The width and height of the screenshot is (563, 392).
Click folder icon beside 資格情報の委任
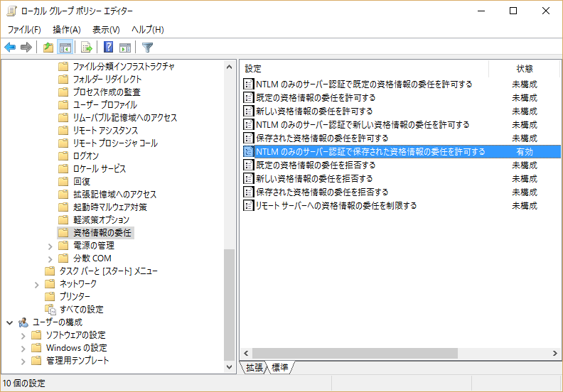coord(63,232)
